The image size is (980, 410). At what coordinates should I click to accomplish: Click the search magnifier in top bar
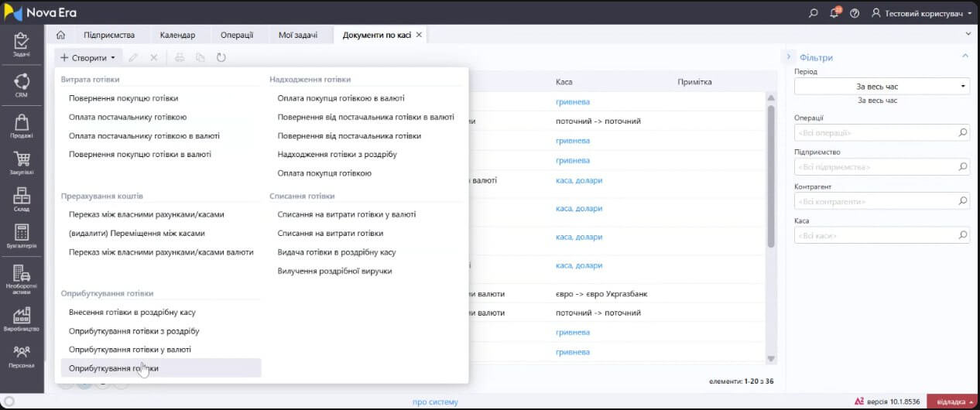(814, 13)
